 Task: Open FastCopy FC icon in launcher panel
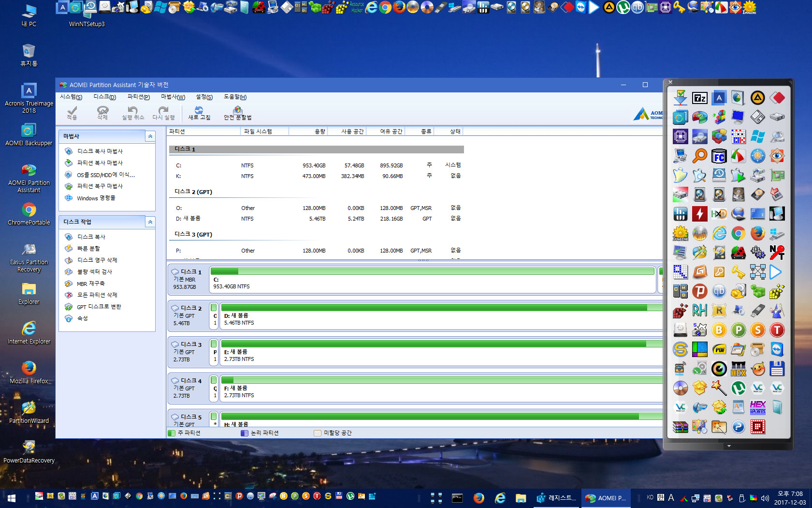click(x=719, y=156)
